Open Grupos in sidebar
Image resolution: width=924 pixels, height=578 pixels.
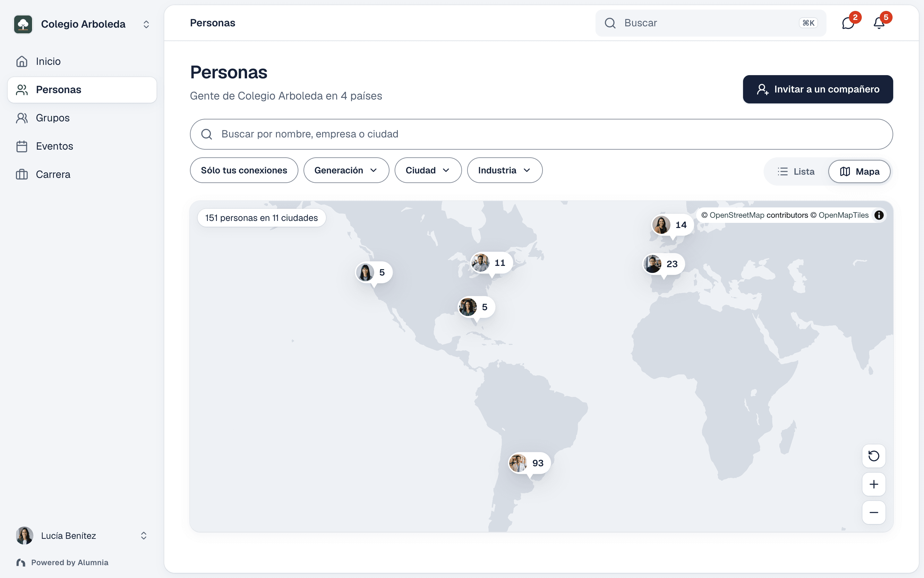[x=82, y=118]
